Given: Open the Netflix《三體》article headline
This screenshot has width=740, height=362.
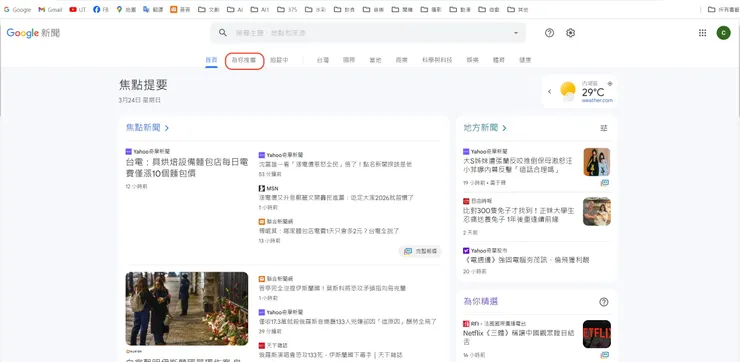Looking at the screenshot, I should click(519, 337).
